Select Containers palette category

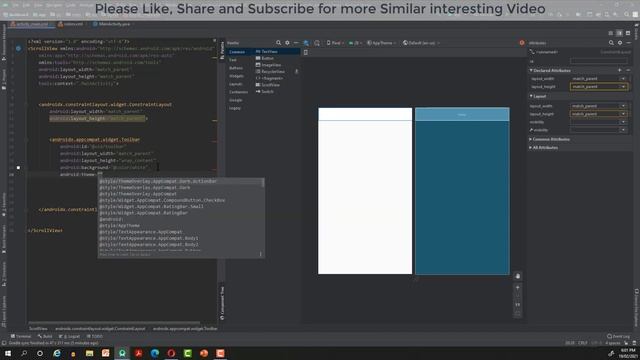pos(238,92)
